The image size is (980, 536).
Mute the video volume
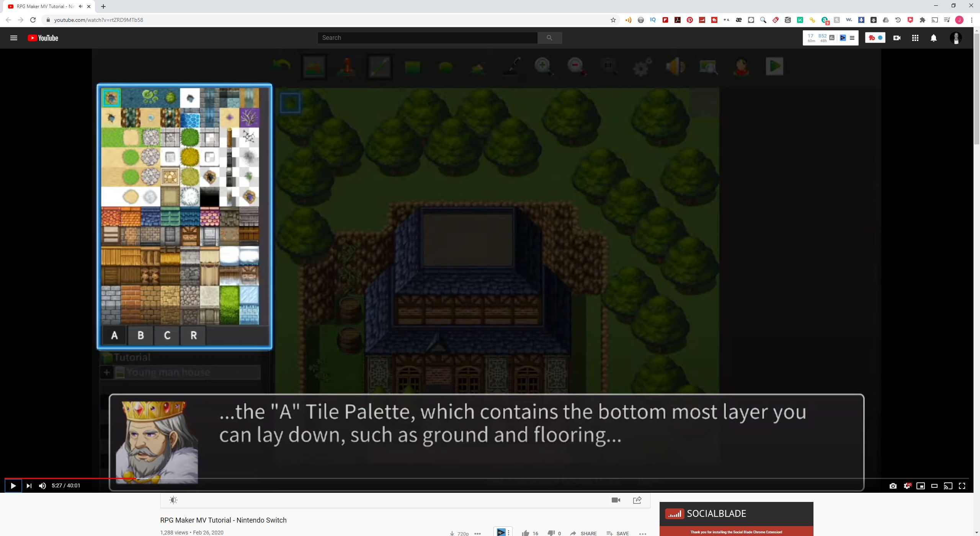pyautogui.click(x=42, y=486)
